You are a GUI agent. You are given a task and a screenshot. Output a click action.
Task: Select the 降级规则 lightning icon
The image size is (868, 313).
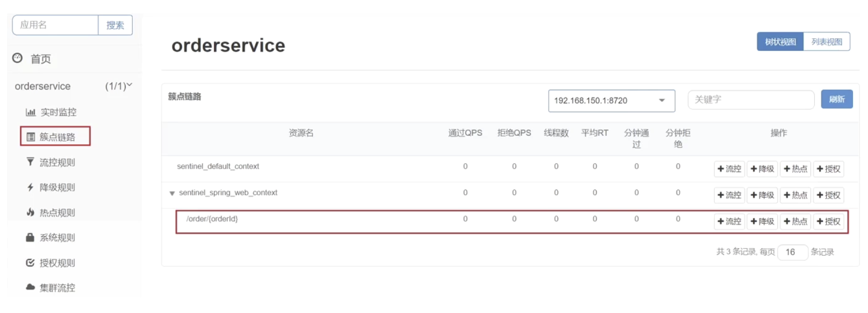coord(30,187)
